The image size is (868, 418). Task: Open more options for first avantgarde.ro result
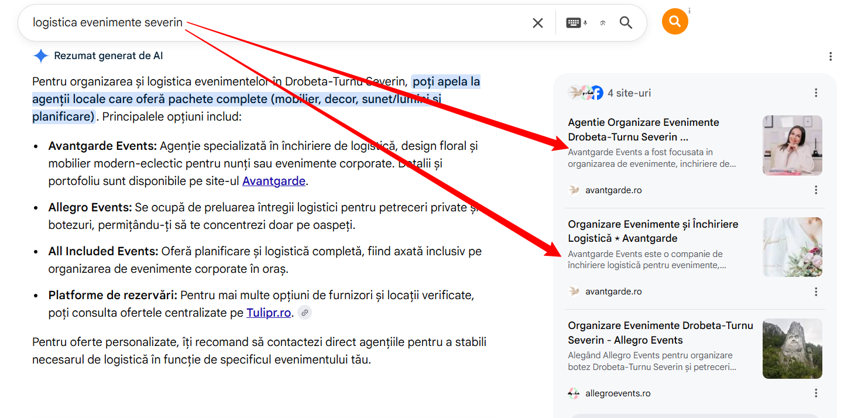[816, 190]
